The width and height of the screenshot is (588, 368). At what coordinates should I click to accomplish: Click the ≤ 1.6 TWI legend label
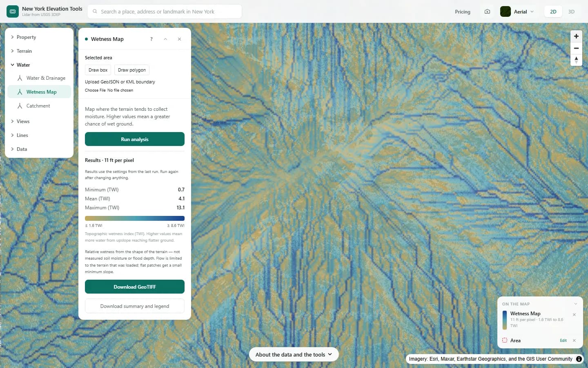coord(94,226)
